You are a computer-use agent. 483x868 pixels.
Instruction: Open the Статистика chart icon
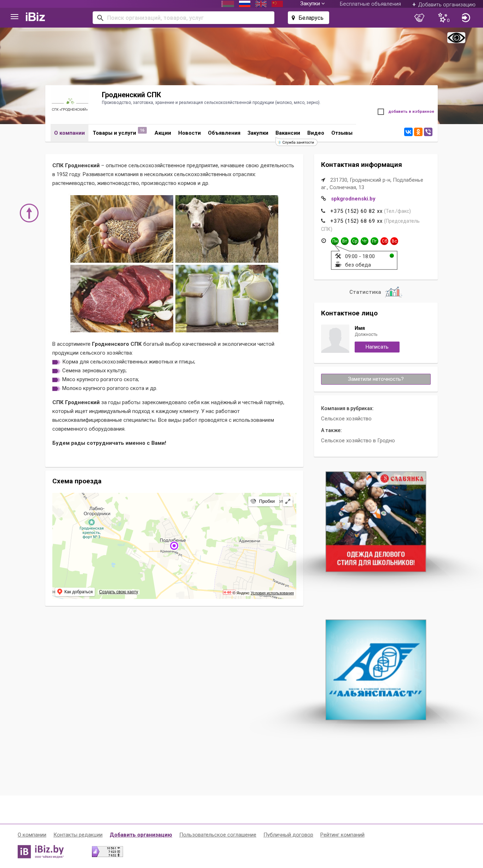click(393, 292)
